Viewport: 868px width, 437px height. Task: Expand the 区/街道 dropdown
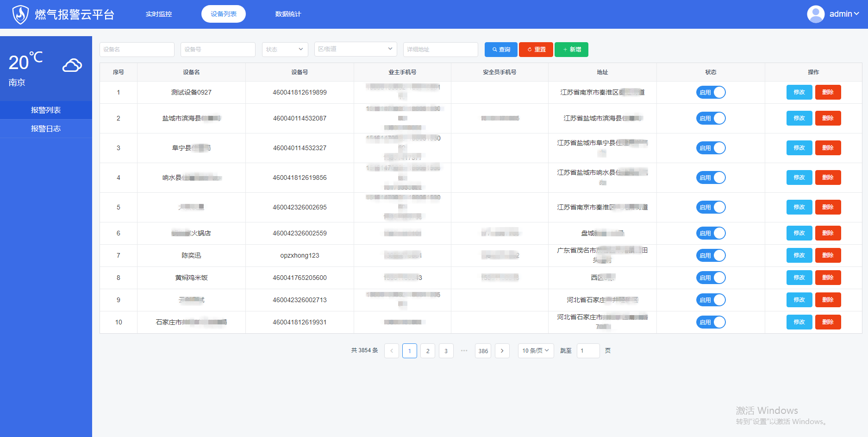coord(355,49)
